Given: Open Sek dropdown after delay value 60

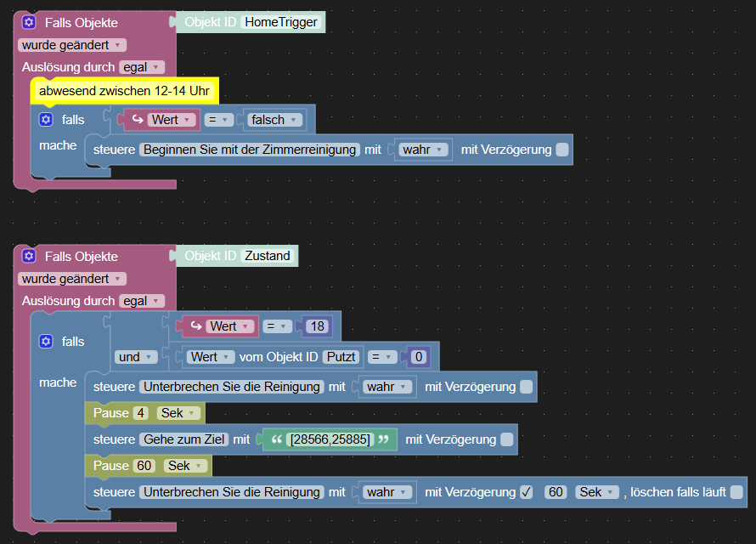Looking at the screenshot, I should [597, 492].
